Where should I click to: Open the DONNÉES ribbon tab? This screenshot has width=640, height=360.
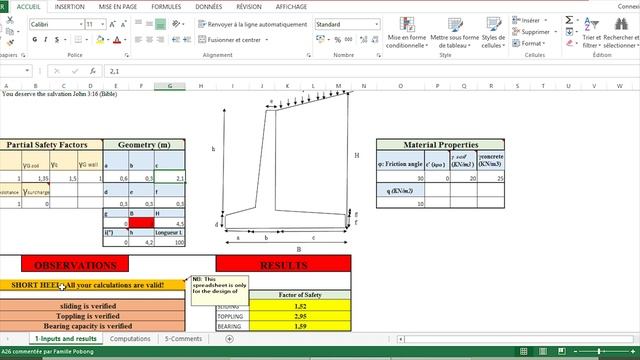click(209, 7)
